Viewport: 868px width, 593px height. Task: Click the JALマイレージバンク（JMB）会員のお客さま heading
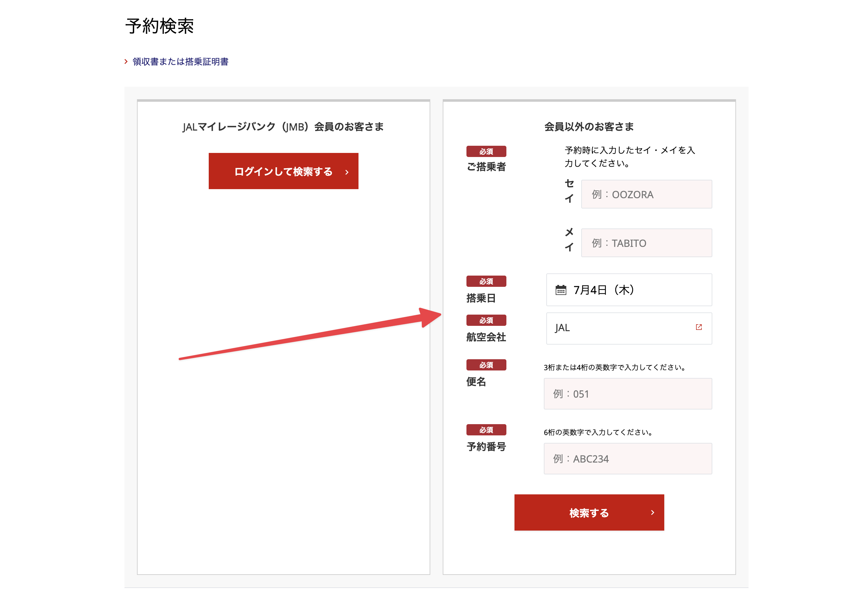[x=283, y=127]
